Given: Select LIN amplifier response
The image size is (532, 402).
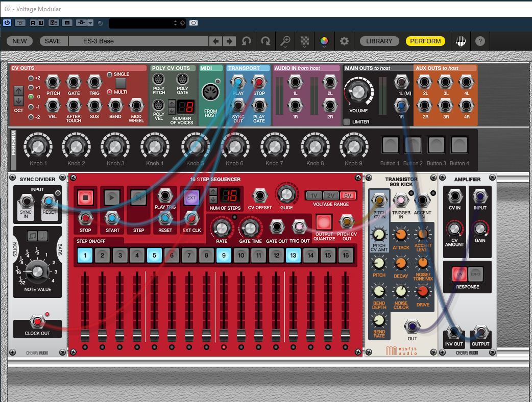Looking at the screenshot, I should 460,274.
